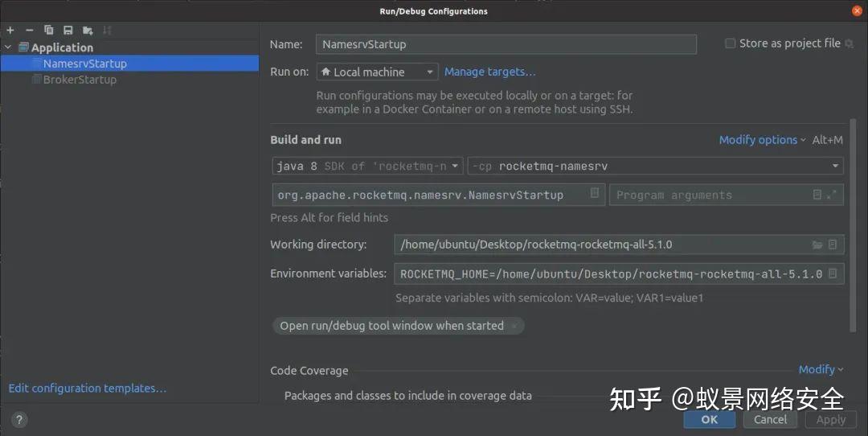Expand the Program arguments field
The width and height of the screenshot is (868, 436).
pos(832,195)
